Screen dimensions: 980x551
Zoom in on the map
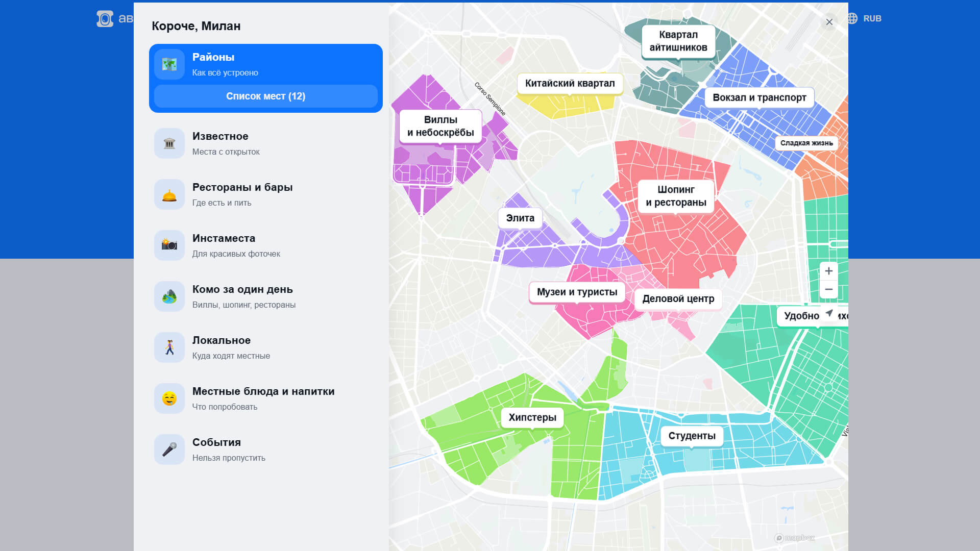pyautogui.click(x=828, y=271)
